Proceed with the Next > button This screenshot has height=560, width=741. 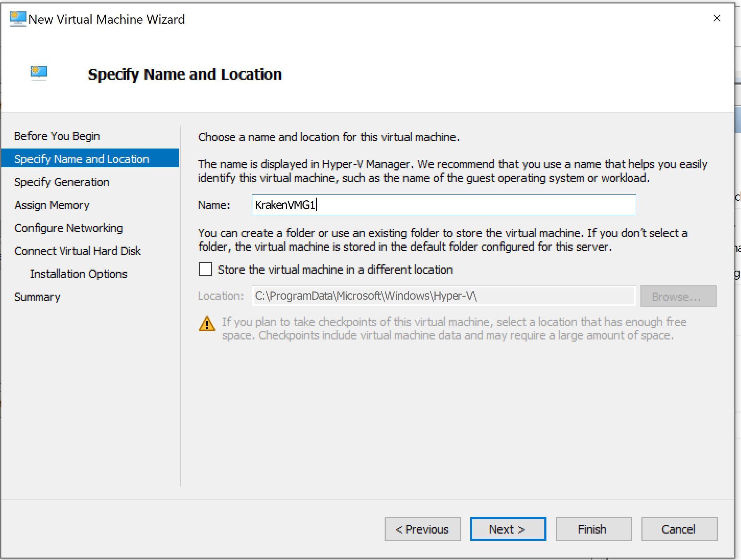(x=508, y=529)
